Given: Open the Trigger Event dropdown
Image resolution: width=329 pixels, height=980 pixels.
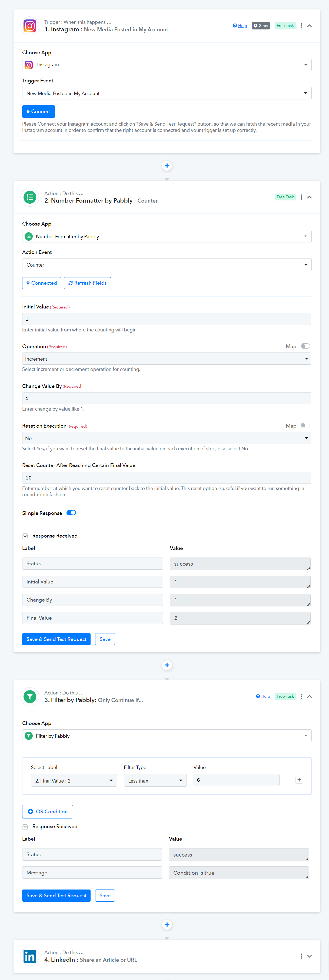Looking at the screenshot, I should pyautogui.click(x=167, y=93).
